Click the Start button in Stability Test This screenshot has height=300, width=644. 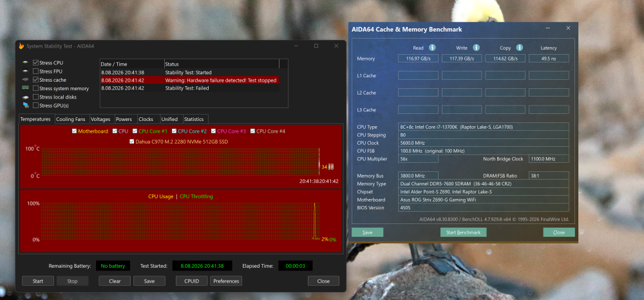point(38,281)
